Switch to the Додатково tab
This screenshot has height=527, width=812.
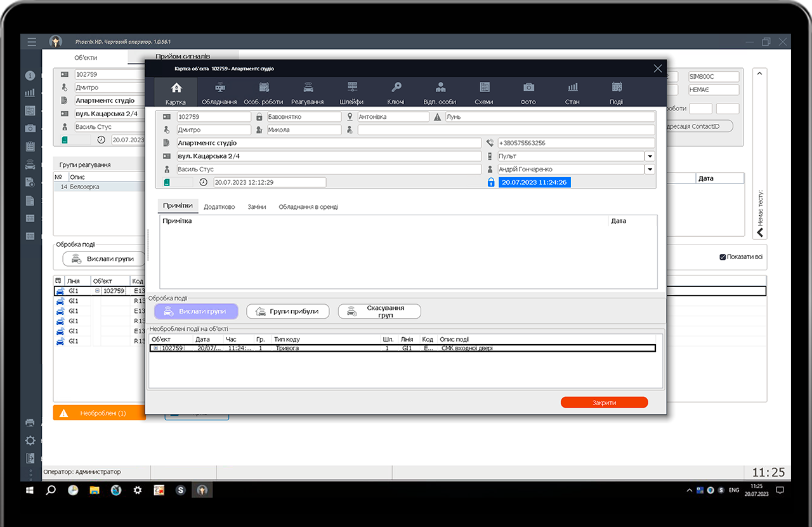point(219,207)
